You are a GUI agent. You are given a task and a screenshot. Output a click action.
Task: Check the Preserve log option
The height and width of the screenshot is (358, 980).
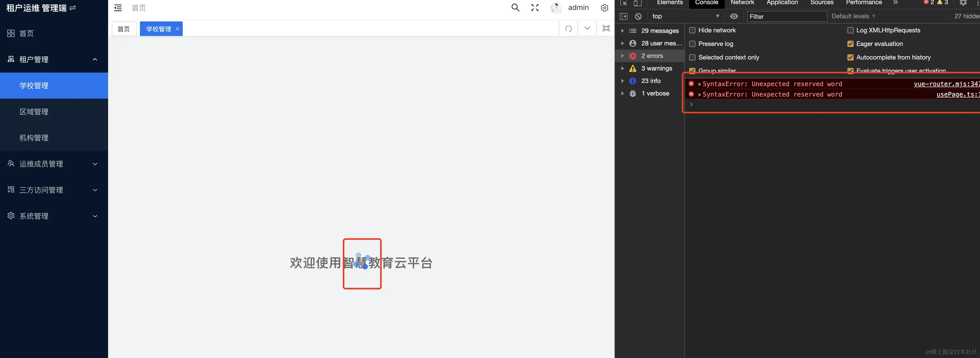point(693,44)
